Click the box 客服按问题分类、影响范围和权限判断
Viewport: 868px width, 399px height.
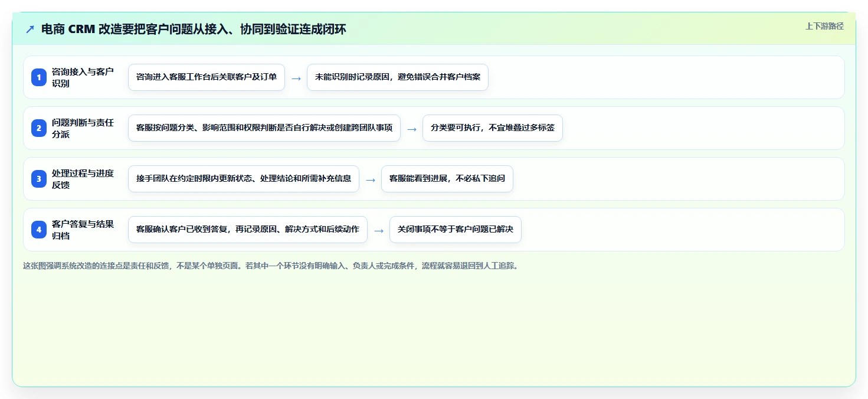264,128
